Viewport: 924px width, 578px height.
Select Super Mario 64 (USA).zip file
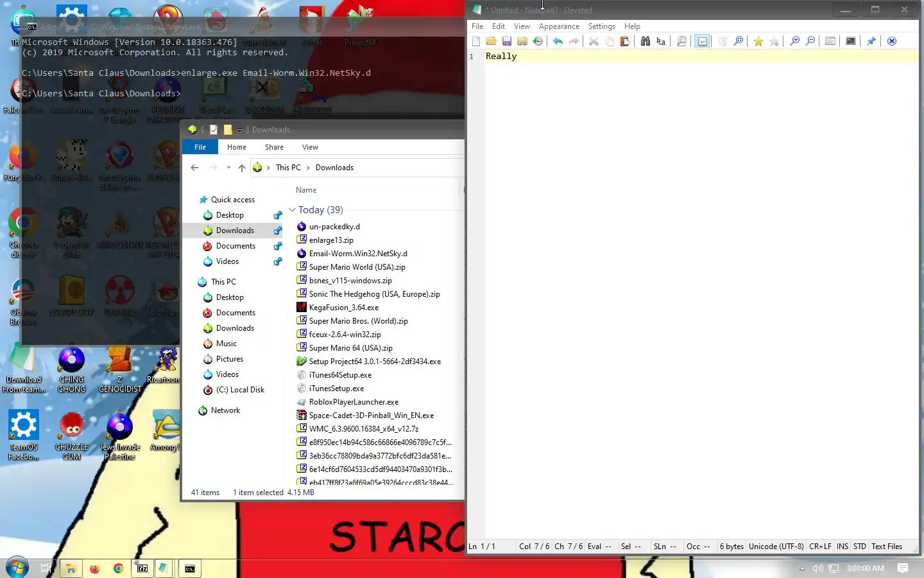coord(350,348)
